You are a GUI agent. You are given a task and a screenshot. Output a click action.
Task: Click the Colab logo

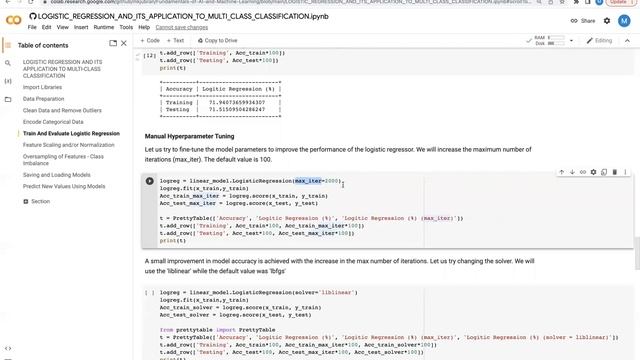(x=13, y=20)
